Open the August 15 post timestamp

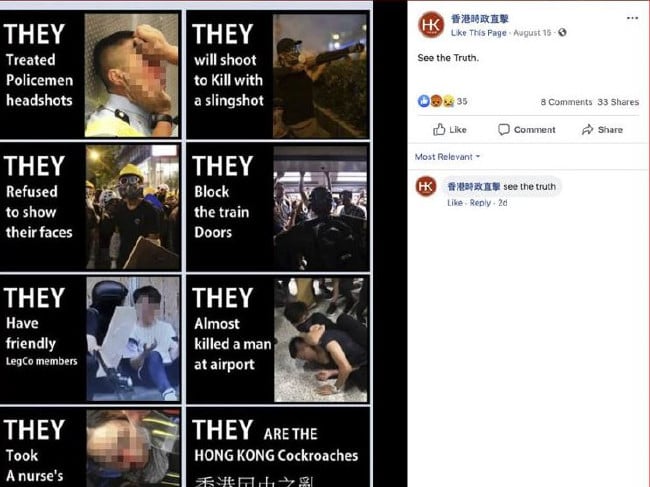pos(532,33)
